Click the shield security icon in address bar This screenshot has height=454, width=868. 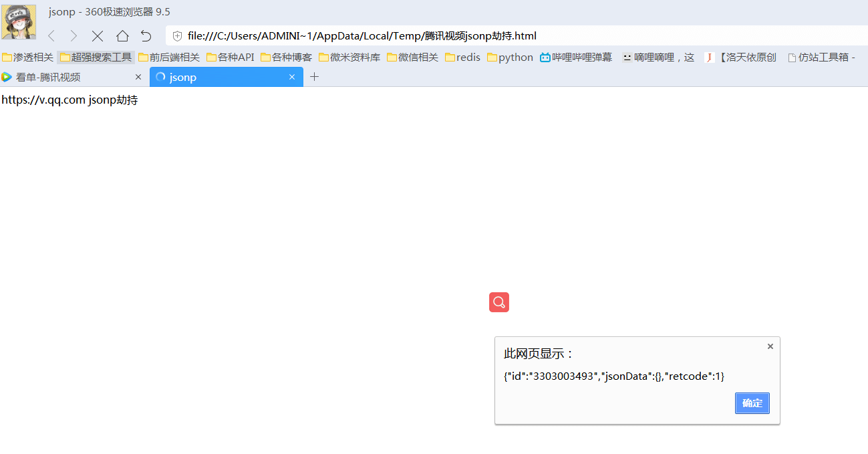coord(177,36)
